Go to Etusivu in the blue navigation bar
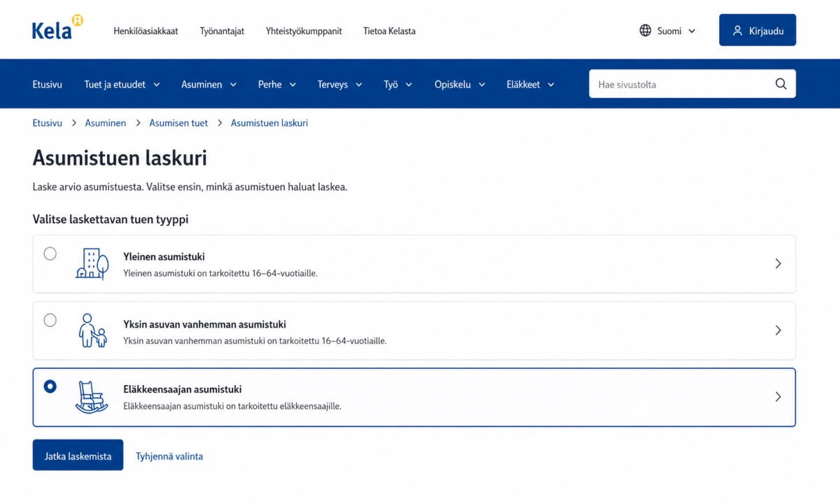 pos(48,85)
